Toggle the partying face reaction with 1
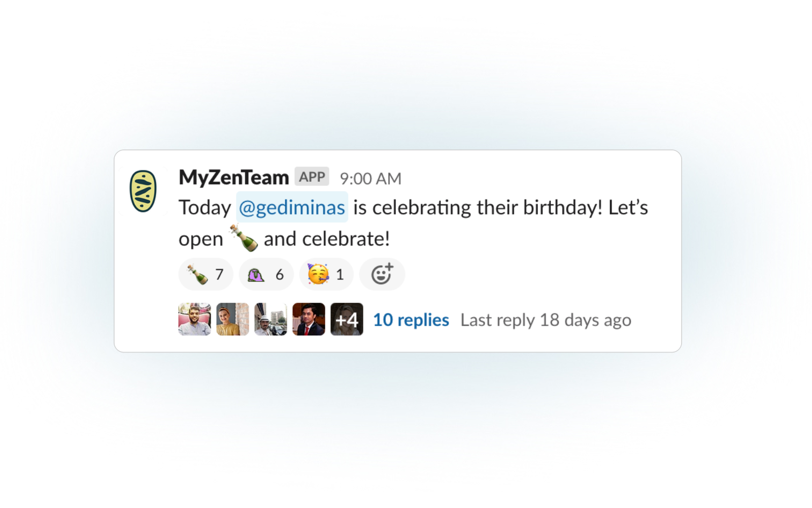 tap(326, 274)
